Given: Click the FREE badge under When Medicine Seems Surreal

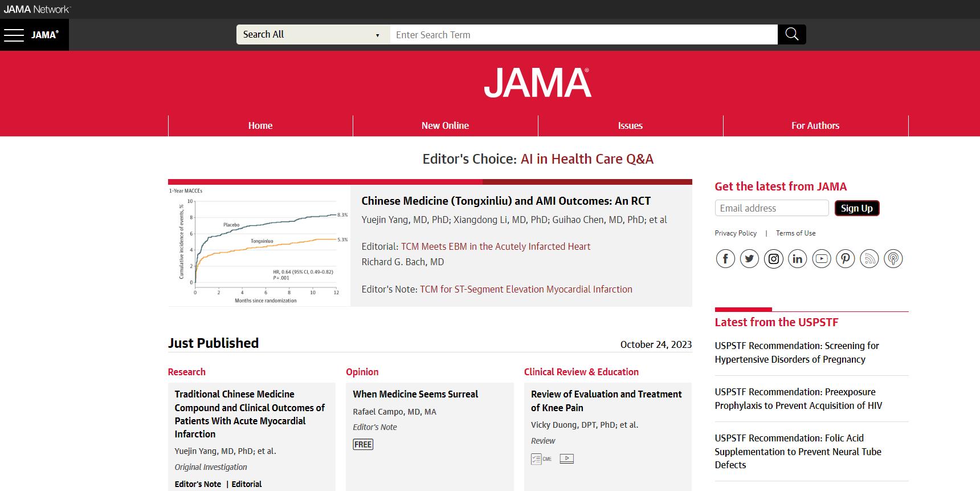Looking at the screenshot, I should [x=363, y=444].
